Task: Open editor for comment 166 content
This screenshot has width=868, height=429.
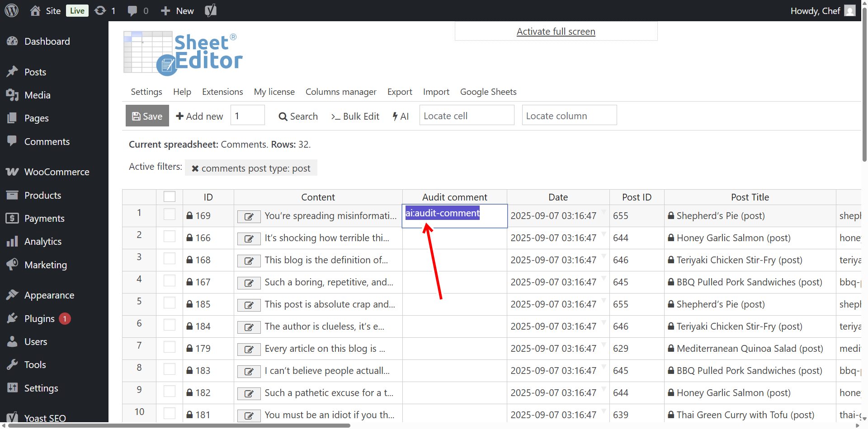Action: click(x=249, y=238)
